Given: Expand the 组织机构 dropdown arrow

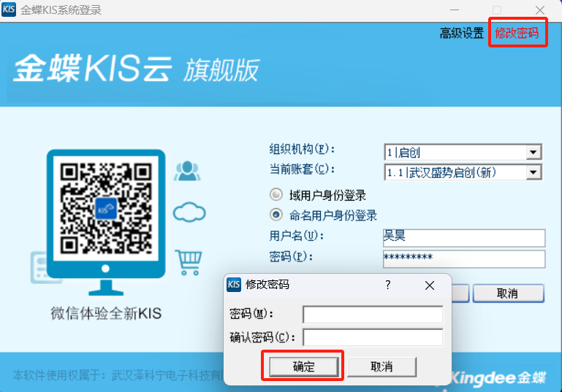Looking at the screenshot, I should [533, 153].
